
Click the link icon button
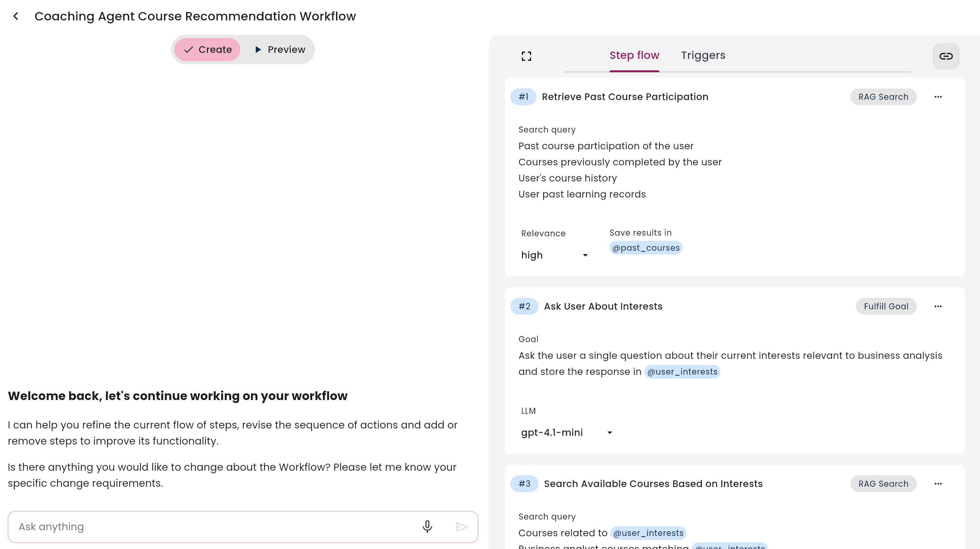coord(946,56)
